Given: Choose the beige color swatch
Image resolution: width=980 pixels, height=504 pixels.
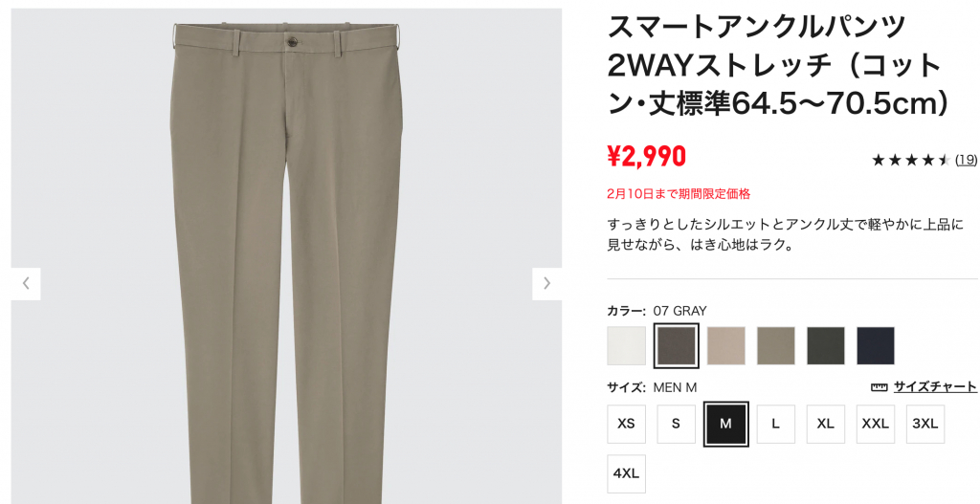Looking at the screenshot, I should (725, 345).
